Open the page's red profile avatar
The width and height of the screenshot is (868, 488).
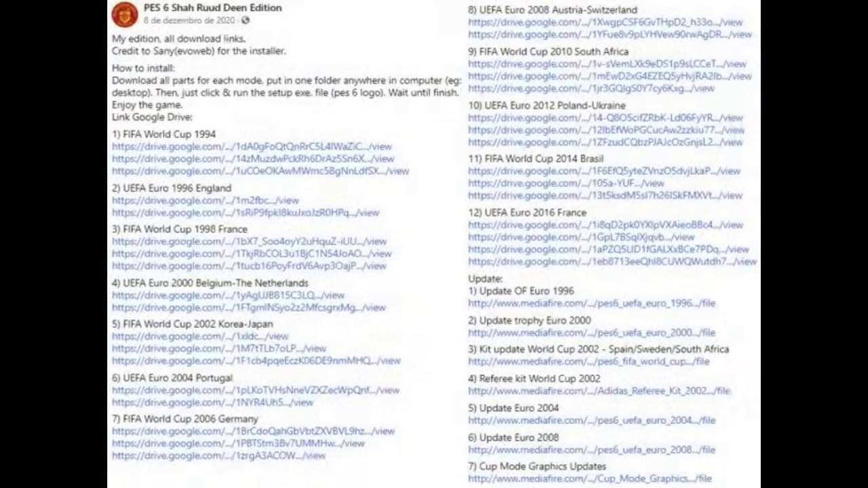125,14
